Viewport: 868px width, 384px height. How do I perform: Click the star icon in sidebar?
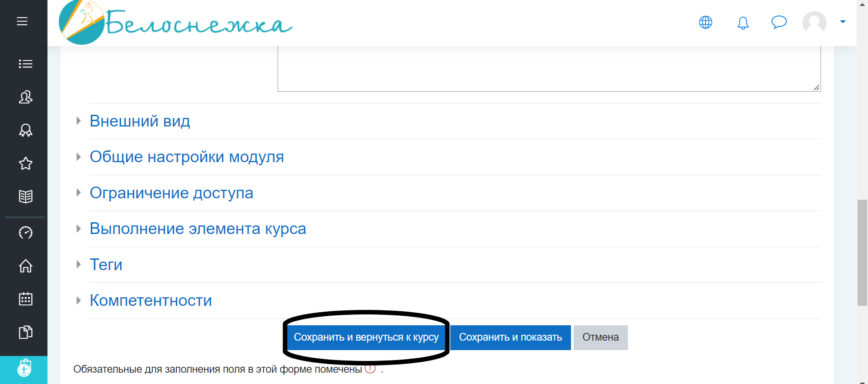click(x=25, y=164)
